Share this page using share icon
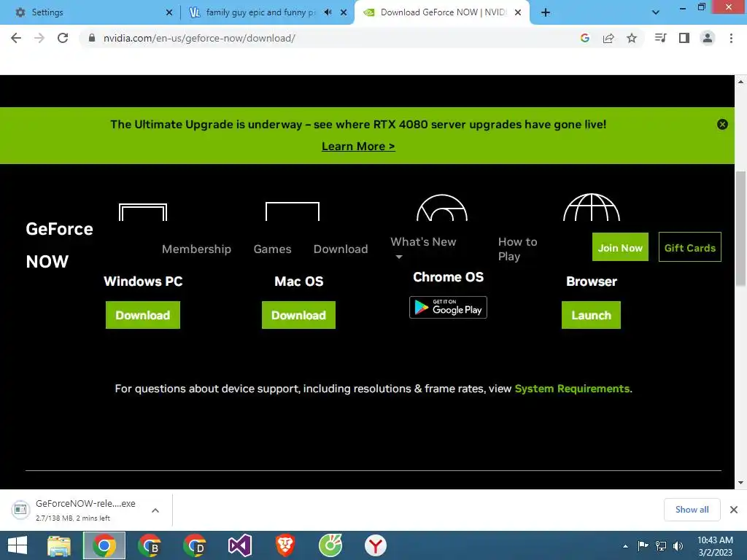This screenshot has height=560, width=747. 608,38
